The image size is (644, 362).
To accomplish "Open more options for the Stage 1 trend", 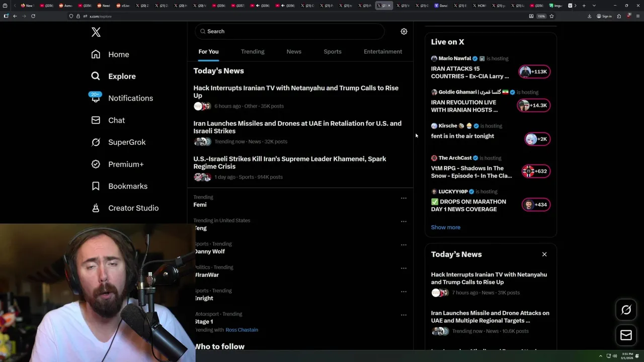I will tap(404, 315).
